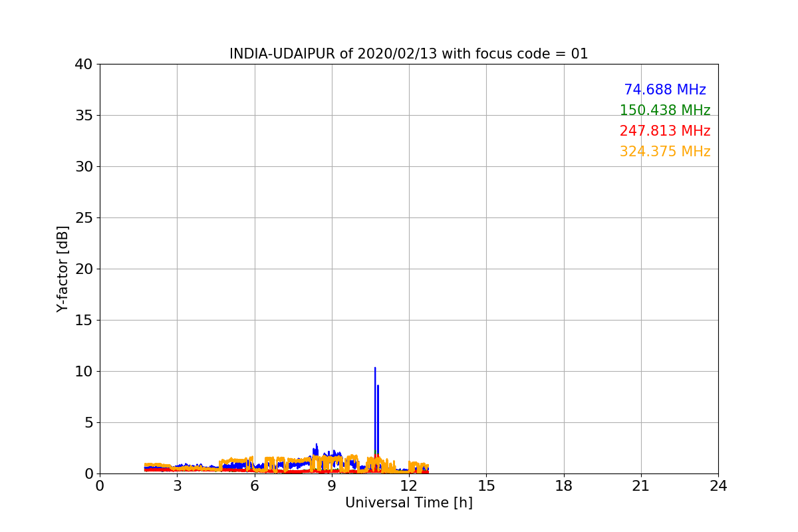798x532 pixels.
Task: Click x-axis tick label 6
Action: pos(255,486)
